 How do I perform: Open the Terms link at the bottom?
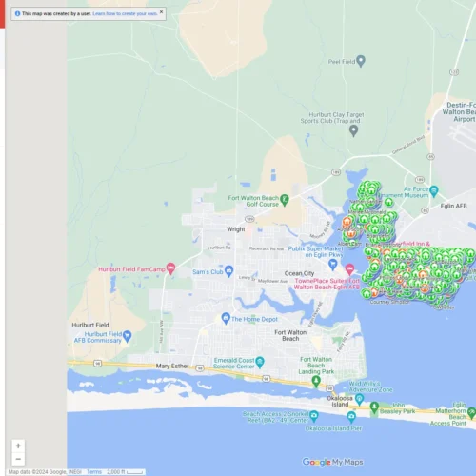click(x=94, y=472)
